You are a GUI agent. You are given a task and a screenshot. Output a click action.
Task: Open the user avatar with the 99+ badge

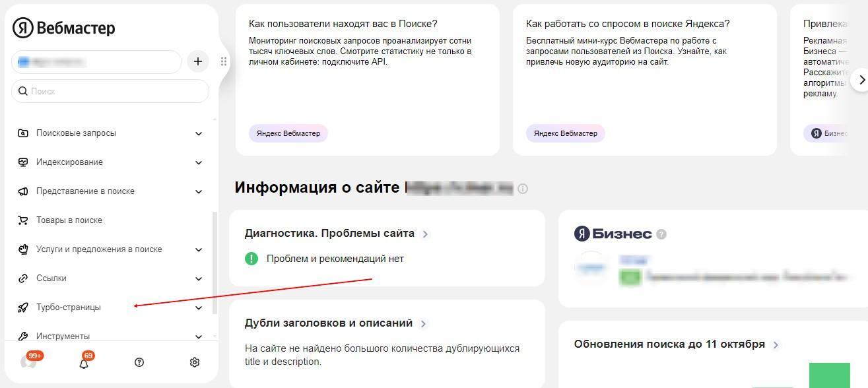30,361
